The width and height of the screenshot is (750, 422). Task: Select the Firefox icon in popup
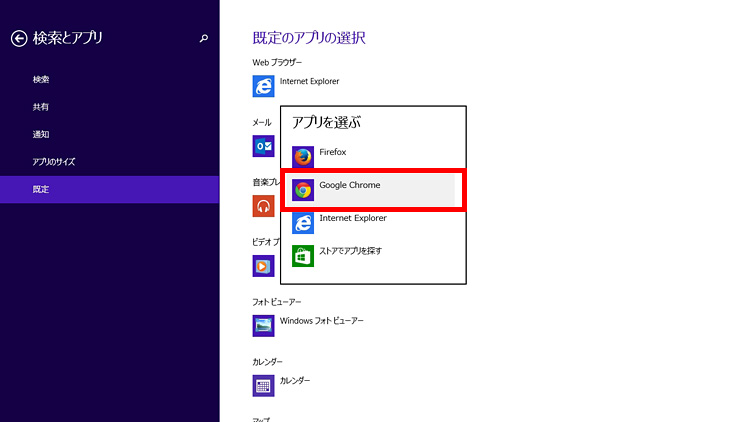(303, 156)
